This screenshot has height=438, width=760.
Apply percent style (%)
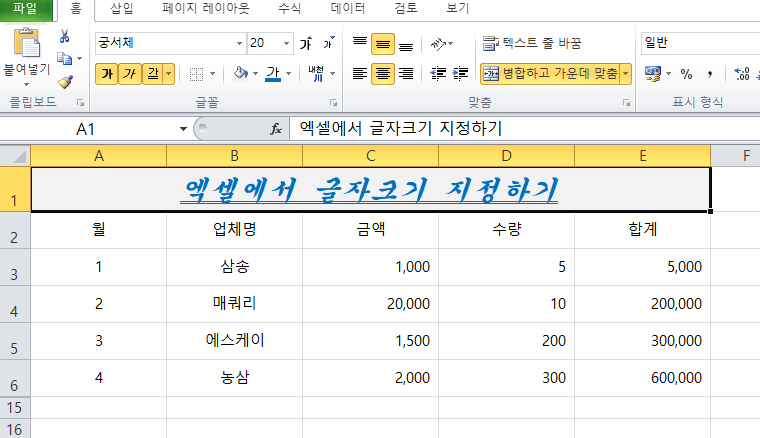click(x=686, y=74)
